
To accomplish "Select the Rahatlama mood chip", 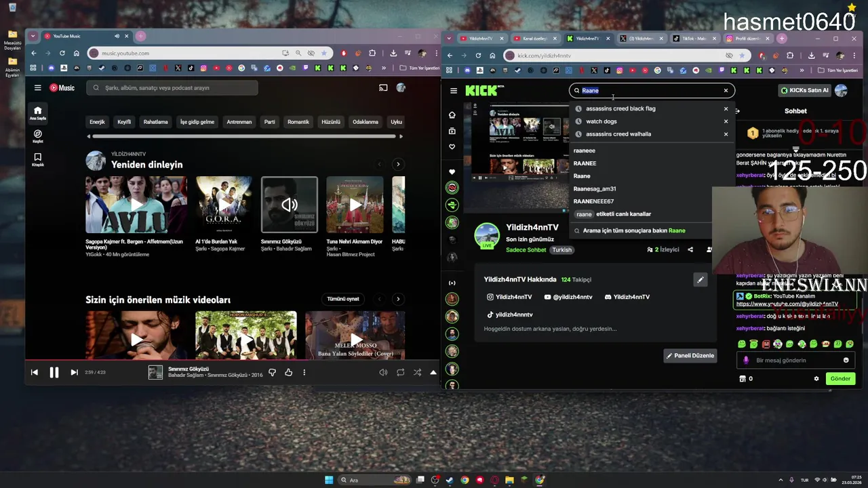I will (x=155, y=122).
